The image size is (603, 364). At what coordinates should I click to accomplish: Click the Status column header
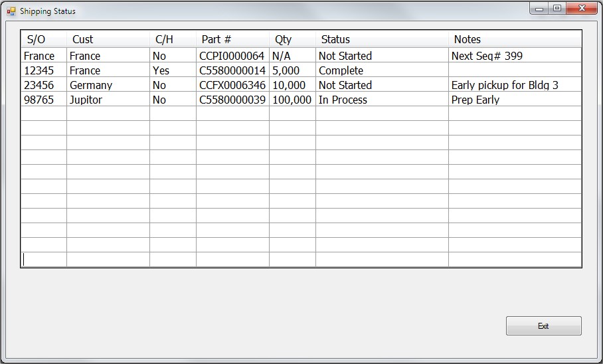383,39
